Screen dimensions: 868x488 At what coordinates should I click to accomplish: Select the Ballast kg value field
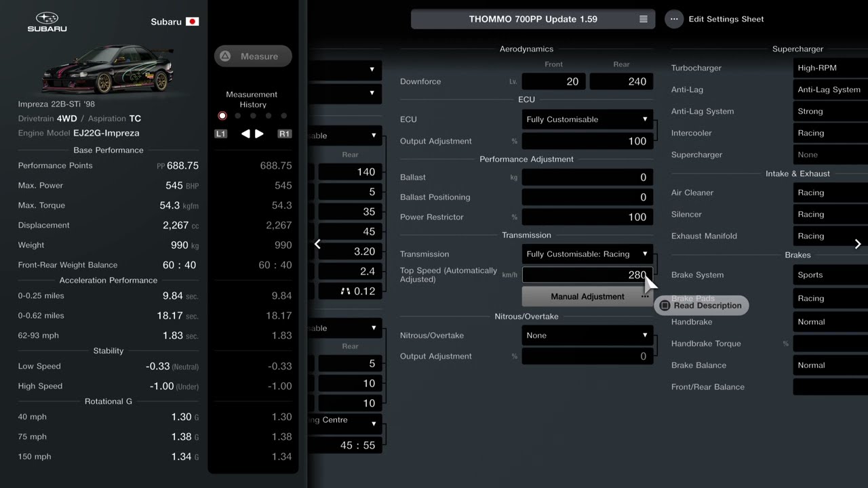pos(587,177)
